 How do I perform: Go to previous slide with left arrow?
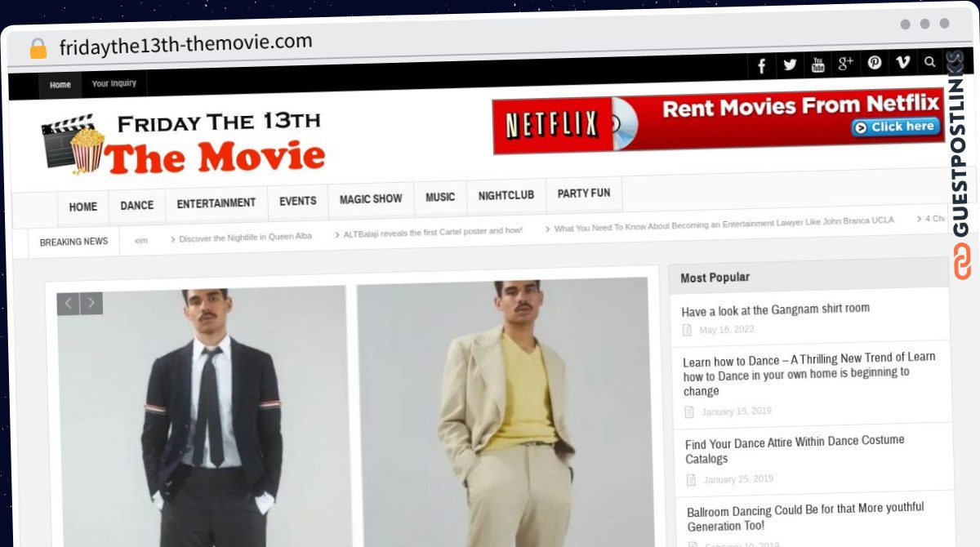pyautogui.click(x=68, y=304)
